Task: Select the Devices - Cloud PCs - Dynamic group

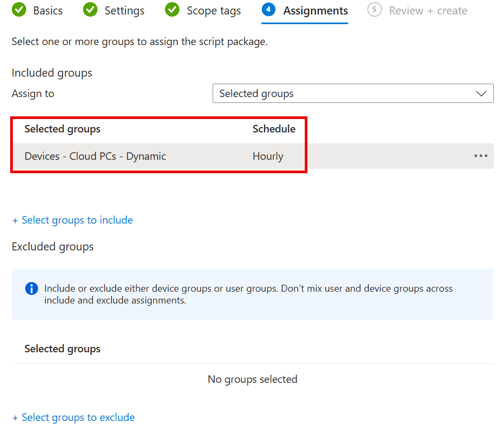Action: pyautogui.click(x=95, y=157)
